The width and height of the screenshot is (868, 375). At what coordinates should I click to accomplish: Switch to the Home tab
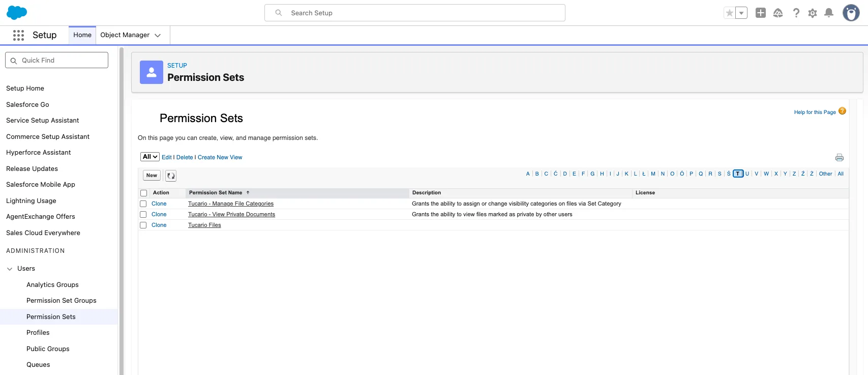tap(82, 35)
